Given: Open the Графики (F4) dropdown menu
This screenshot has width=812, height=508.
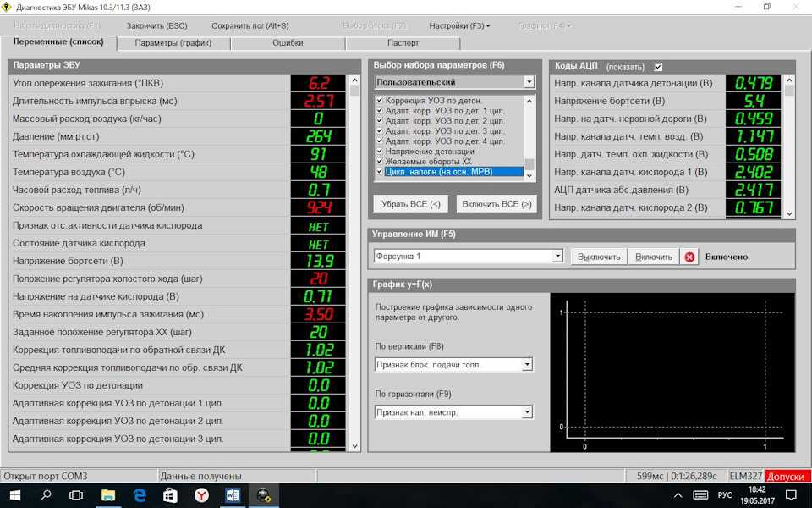Looking at the screenshot, I should (x=545, y=25).
